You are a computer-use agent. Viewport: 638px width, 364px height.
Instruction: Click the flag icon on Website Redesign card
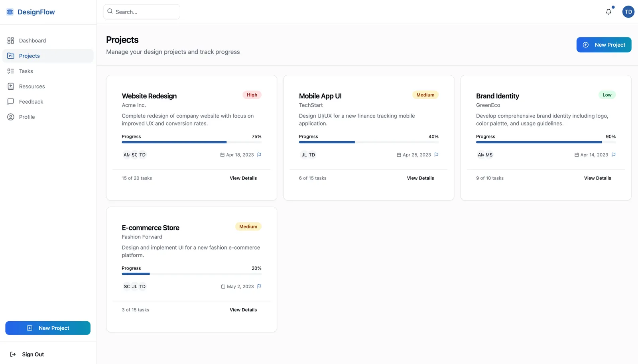point(259,155)
